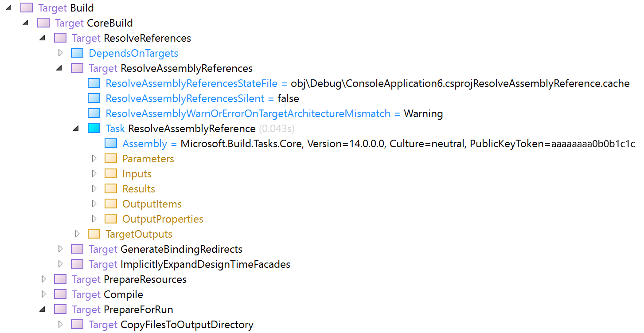The image size is (644, 333).
Task: Click the Assembly property icon
Action: pos(111,143)
